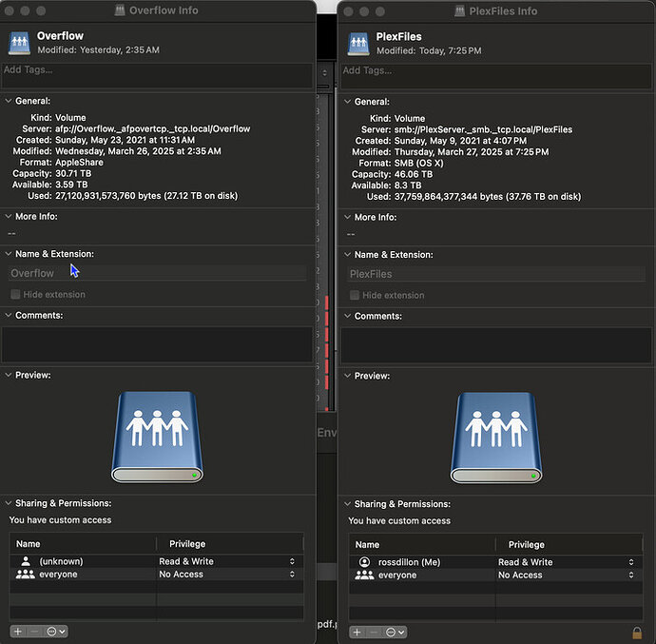Image resolution: width=656 pixels, height=644 pixels.
Task: Add a user with plus in Overflow Info
Action: 18,631
